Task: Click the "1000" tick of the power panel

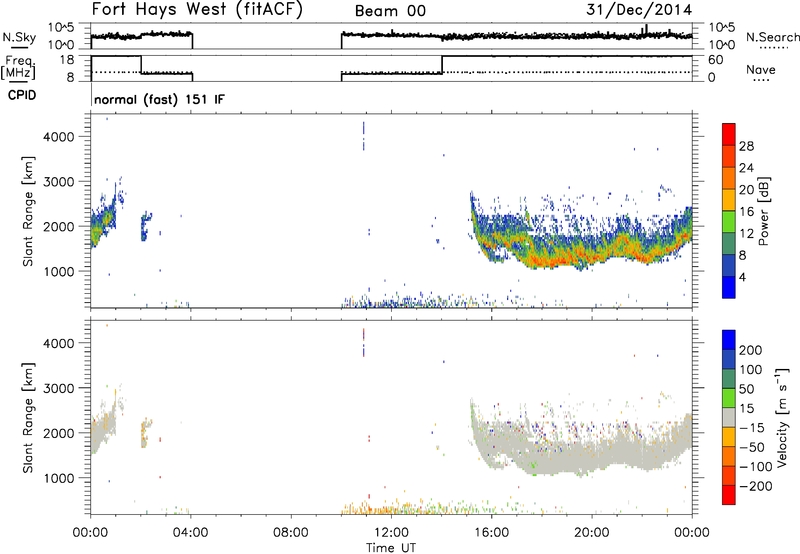Action: [x=59, y=271]
